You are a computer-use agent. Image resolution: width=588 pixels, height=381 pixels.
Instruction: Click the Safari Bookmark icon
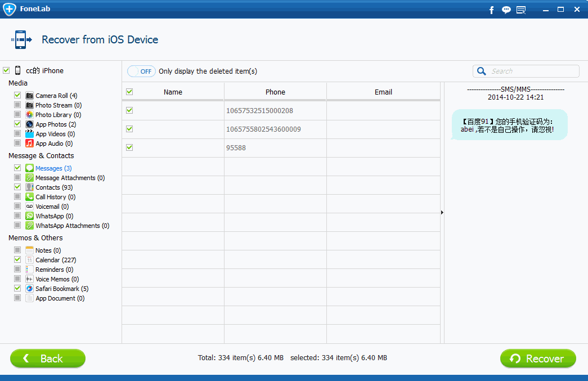point(29,289)
